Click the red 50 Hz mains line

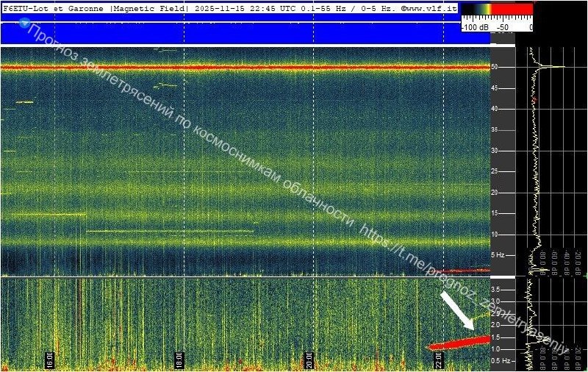click(x=245, y=68)
